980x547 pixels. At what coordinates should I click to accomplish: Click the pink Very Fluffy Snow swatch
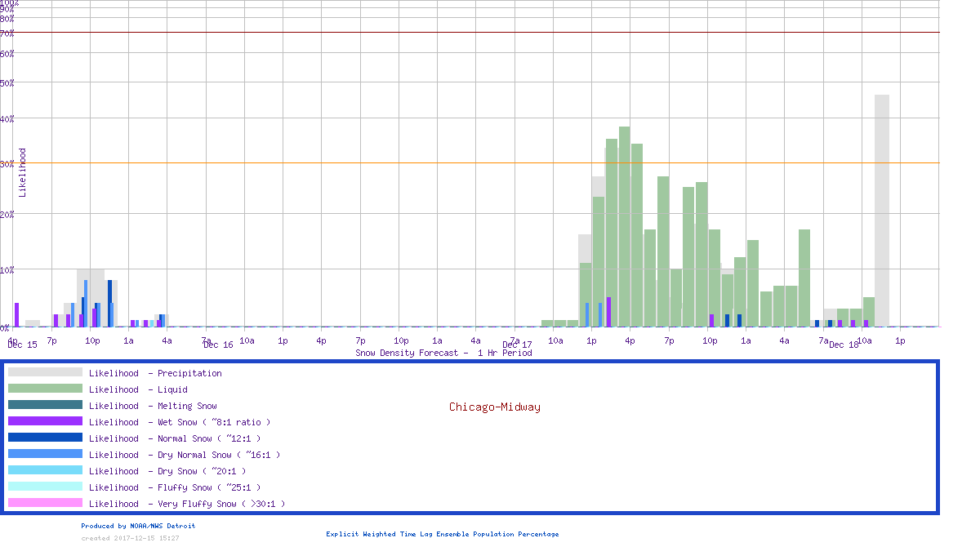[x=45, y=504]
